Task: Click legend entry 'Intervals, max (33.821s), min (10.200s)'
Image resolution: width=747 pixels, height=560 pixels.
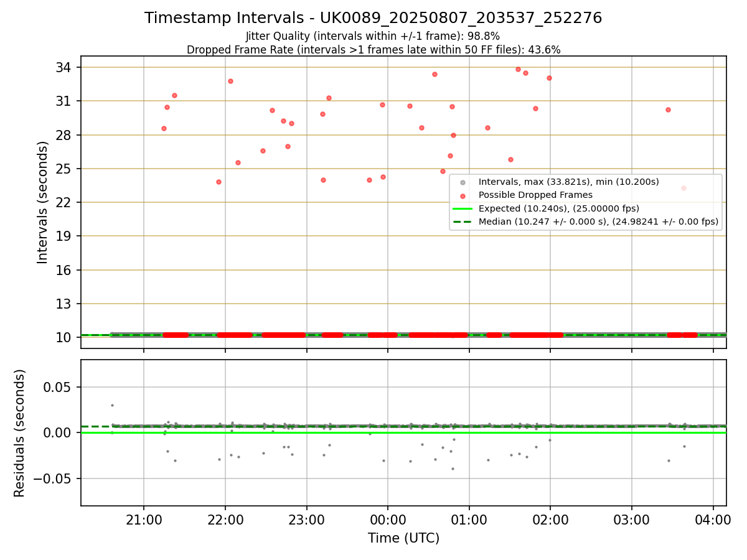Action: coord(568,182)
